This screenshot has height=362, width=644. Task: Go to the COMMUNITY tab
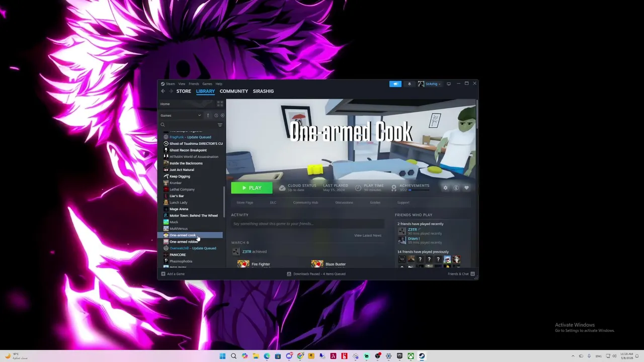tap(234, 91)
